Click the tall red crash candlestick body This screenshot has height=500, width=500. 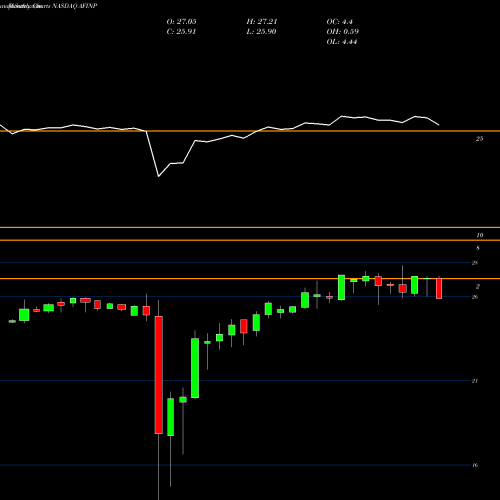click(x=159, y=375)
